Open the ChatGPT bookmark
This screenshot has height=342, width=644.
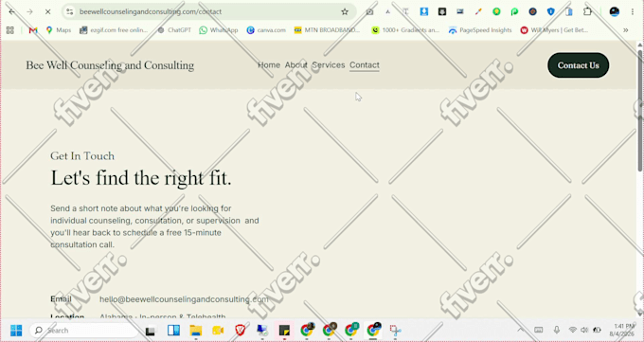tap(174, 30)
